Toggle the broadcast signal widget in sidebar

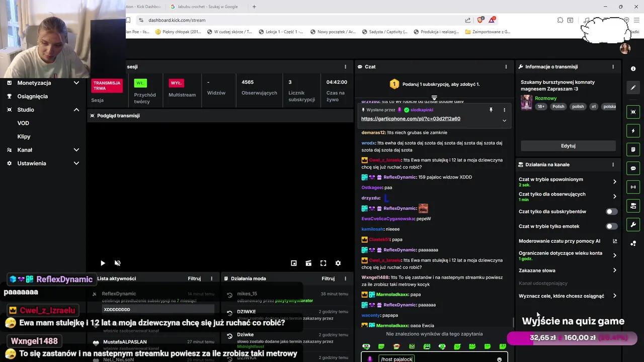633,187
